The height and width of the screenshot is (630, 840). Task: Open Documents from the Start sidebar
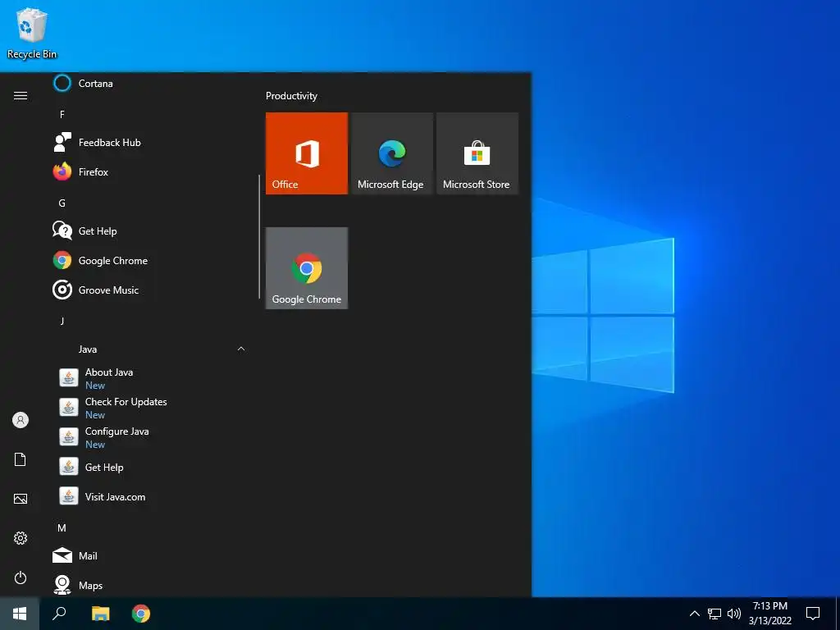[x=21, y=459]
